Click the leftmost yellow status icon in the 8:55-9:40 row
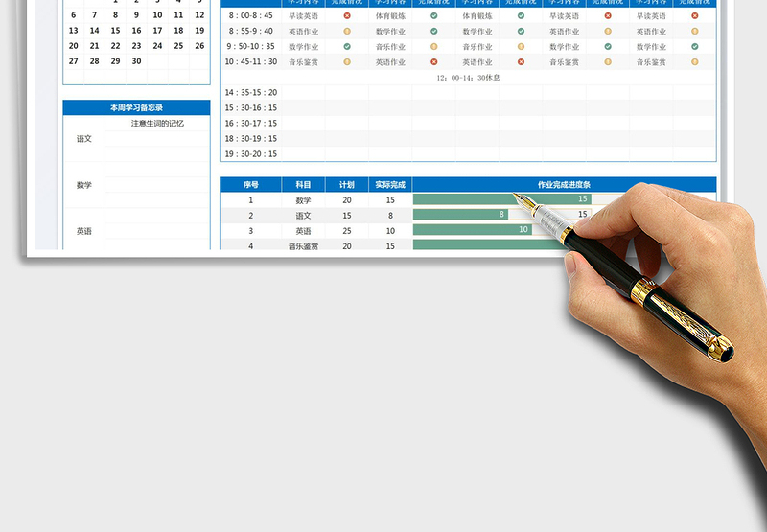 (x=347, y=32)
